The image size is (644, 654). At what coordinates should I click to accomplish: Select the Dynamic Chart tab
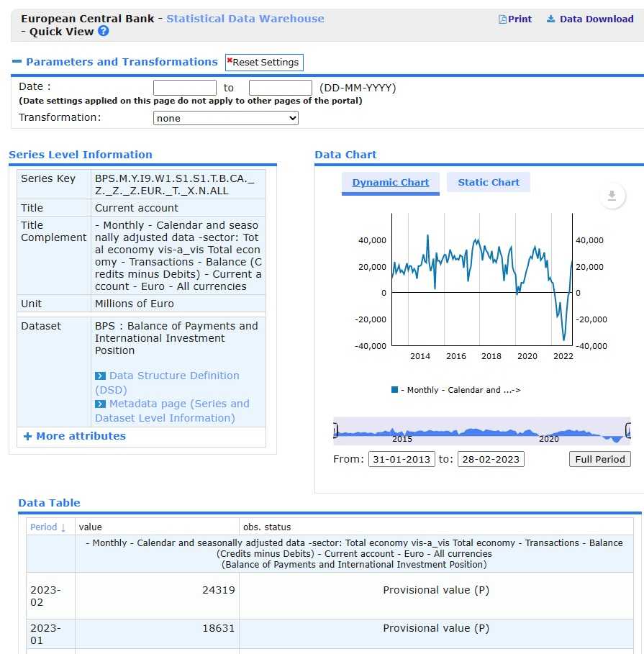pos(390,183)
